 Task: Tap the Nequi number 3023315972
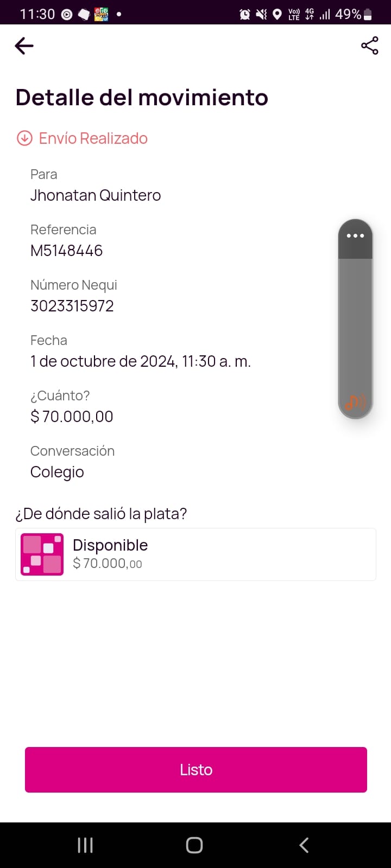tap(72, 306)
